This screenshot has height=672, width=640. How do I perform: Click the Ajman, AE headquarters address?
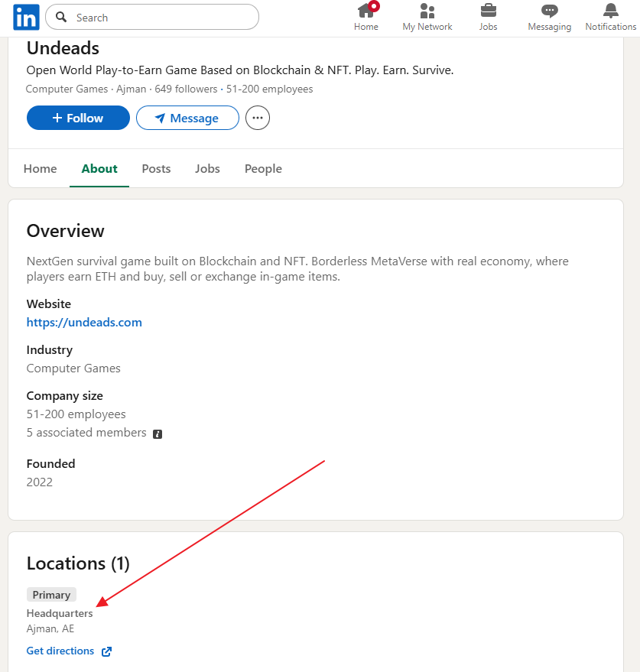[50, 628]
